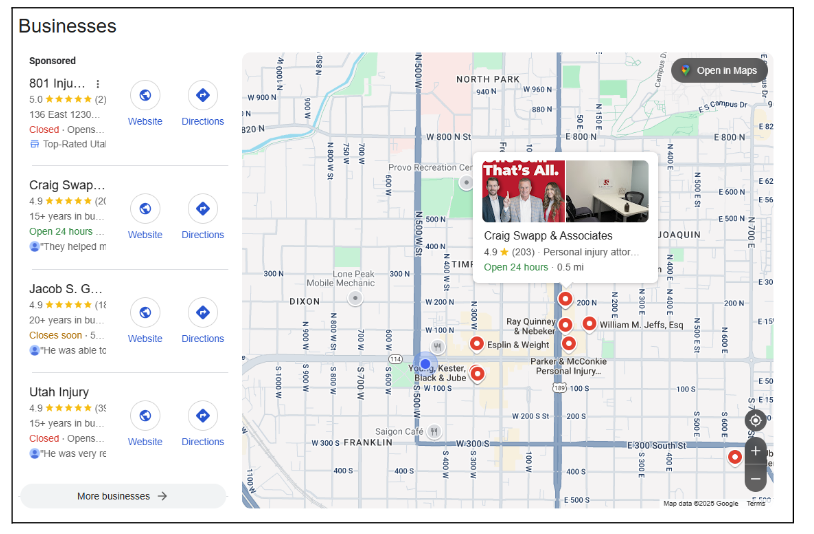
Task: Click the '136 East 1230...' address text
Action: pos(64,114)
